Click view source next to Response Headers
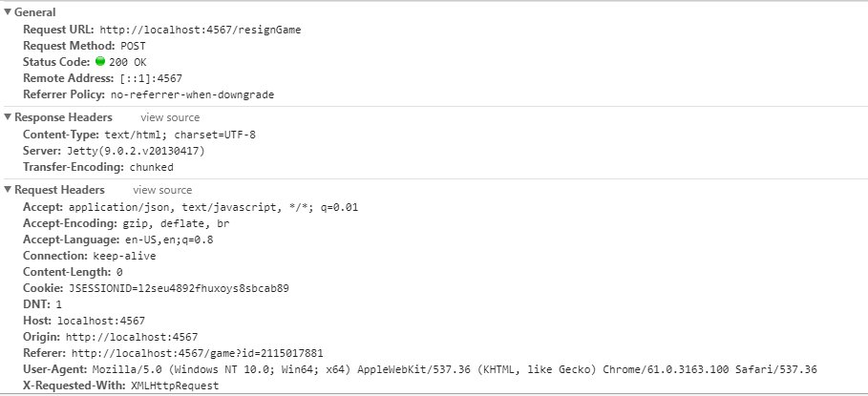This screenshot has height=396, width=868. 170,117
